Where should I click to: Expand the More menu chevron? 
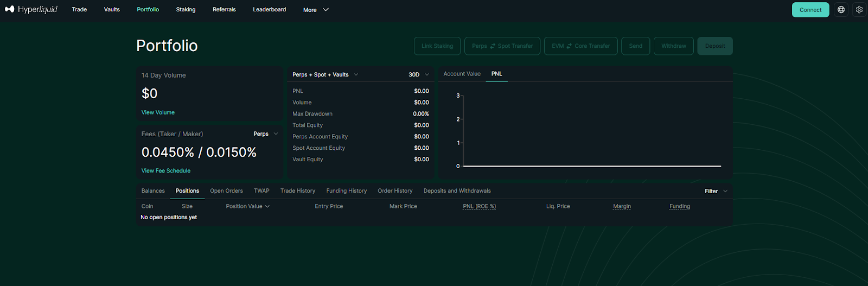pos(325,10)
